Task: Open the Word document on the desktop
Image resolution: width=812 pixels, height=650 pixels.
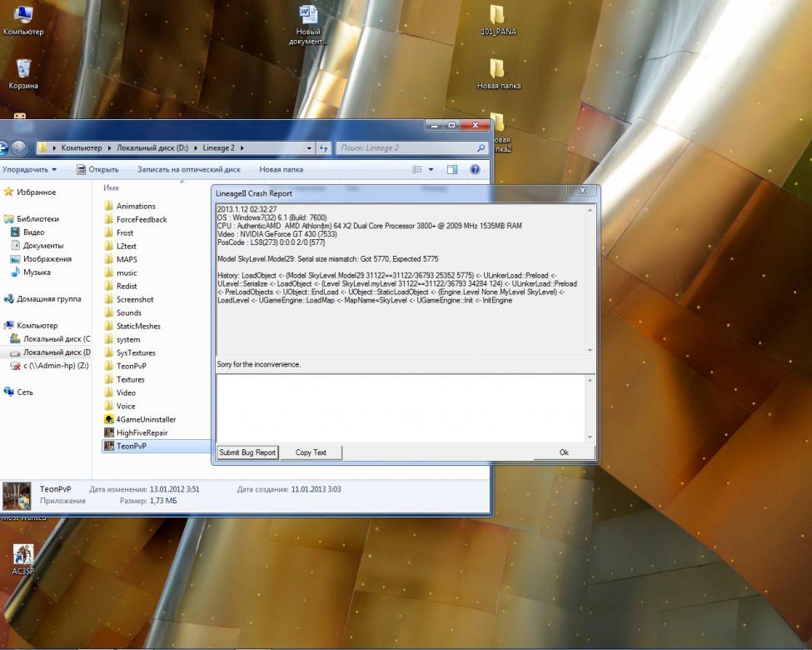Action: (x=308, y=15)
